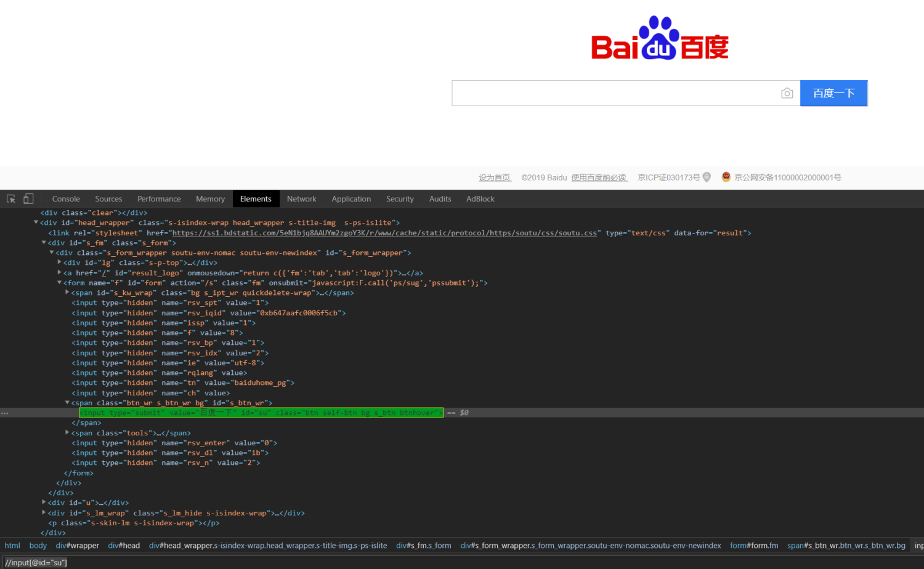Click the div#s_fm.s_form breadcrumb
The image size is (924, 569).
(424, 546)
